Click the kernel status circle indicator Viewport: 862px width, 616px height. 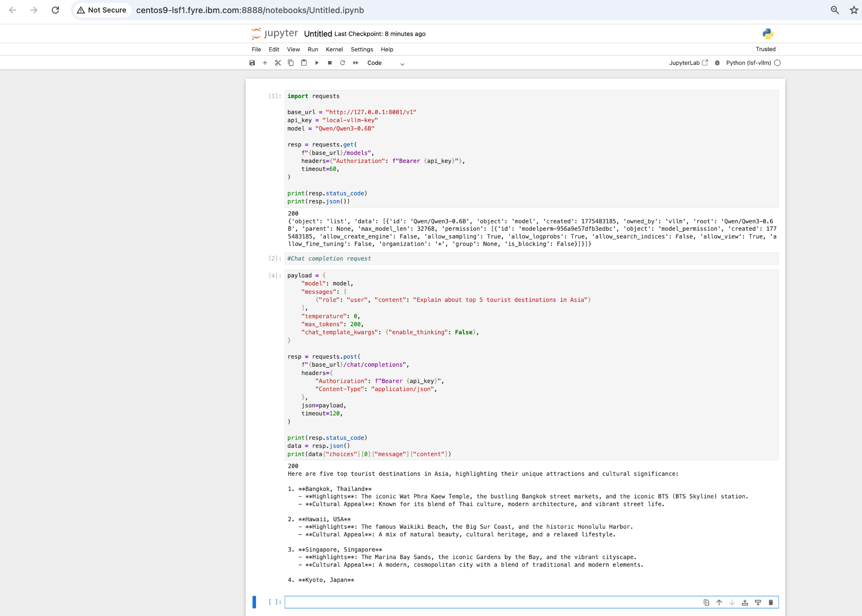(x=777, y=63)
